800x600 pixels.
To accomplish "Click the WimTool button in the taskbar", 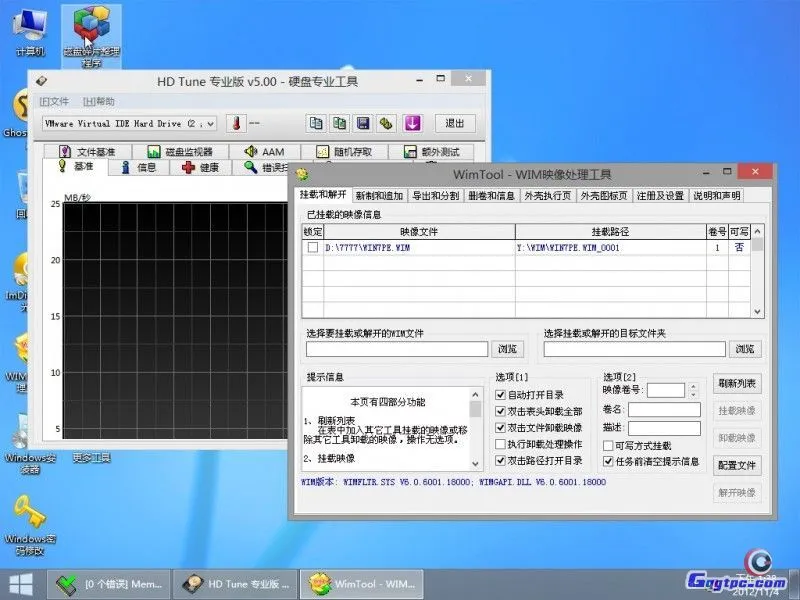I will [x=365, y=583].
